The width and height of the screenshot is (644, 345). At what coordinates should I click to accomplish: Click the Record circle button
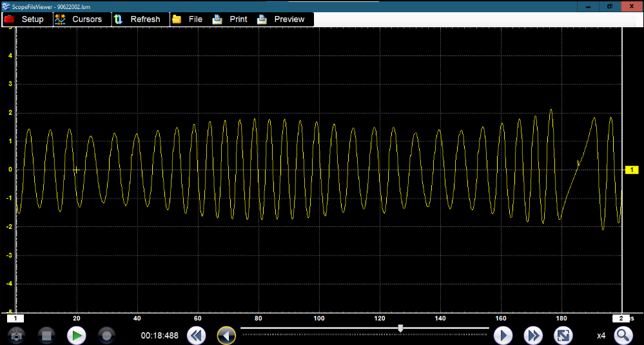click(107, 335)
